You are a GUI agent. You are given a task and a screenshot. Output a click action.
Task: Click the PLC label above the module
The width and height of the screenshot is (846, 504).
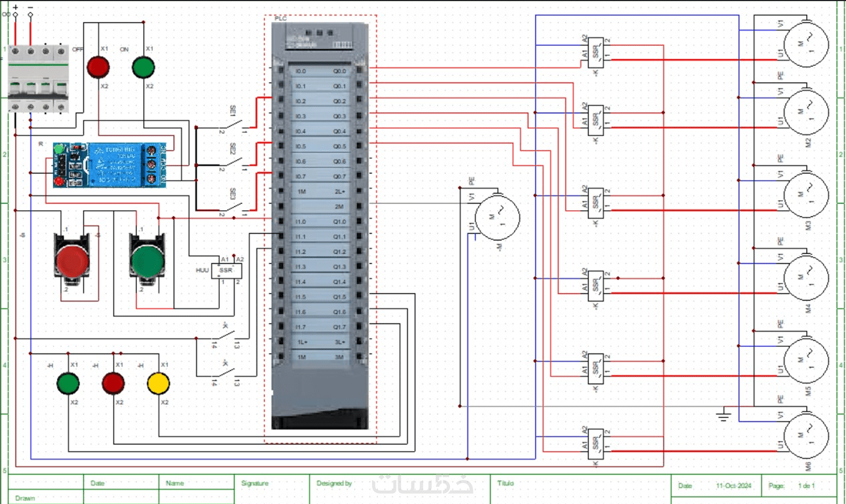281,18
